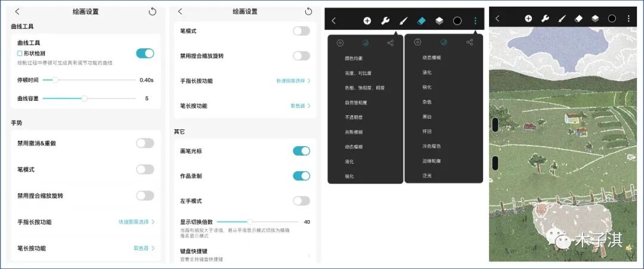Select the 泛光 filter entry
Screen dimensions: 644x269
(427, 176)
